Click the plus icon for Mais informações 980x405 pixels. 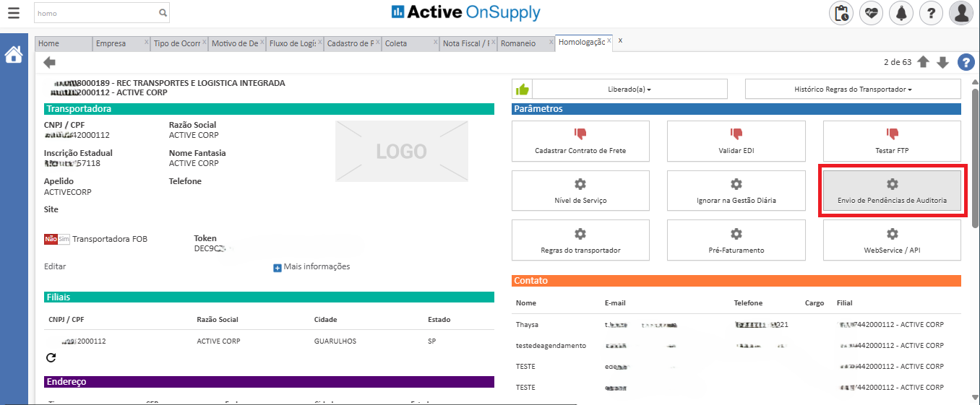pyautogui.click(x=277, y=267)
